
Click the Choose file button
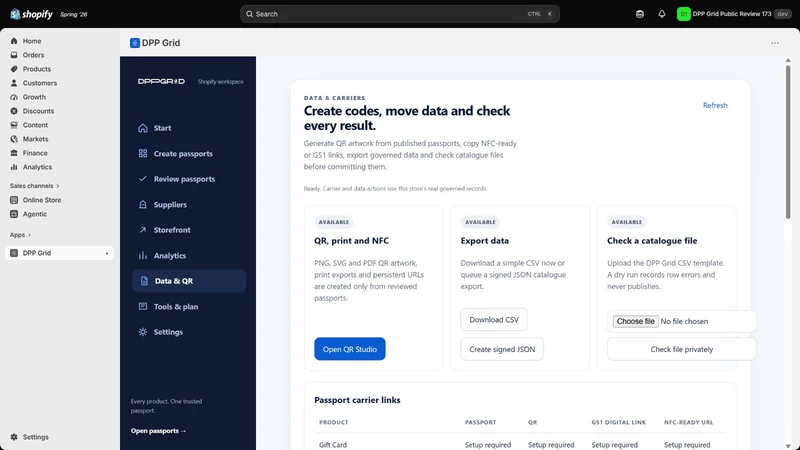[x=635, y=321]
